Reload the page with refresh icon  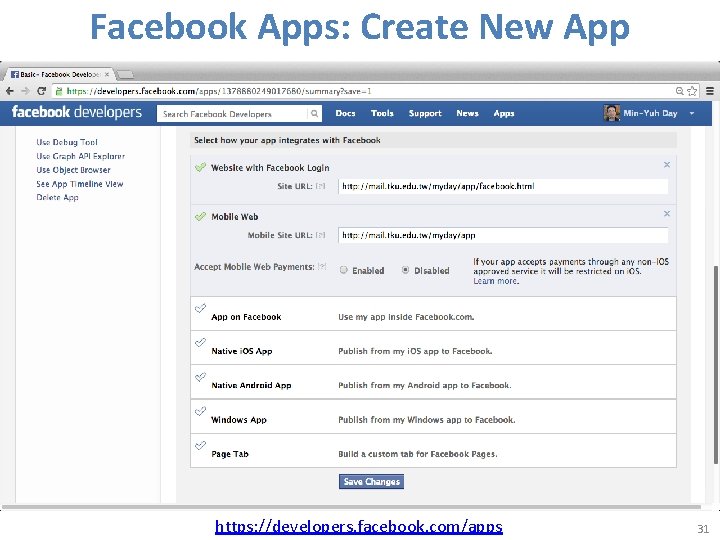tap(41, 91)
